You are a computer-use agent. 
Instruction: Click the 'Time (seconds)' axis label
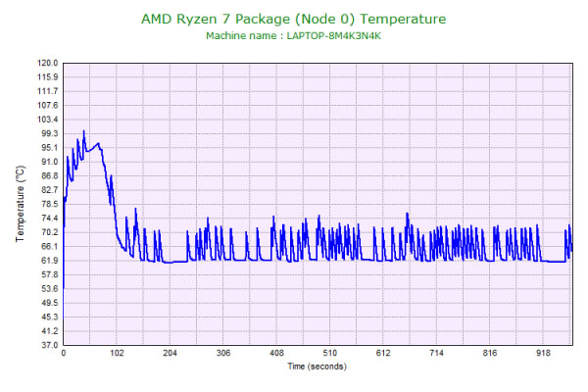tap(317, 367)
